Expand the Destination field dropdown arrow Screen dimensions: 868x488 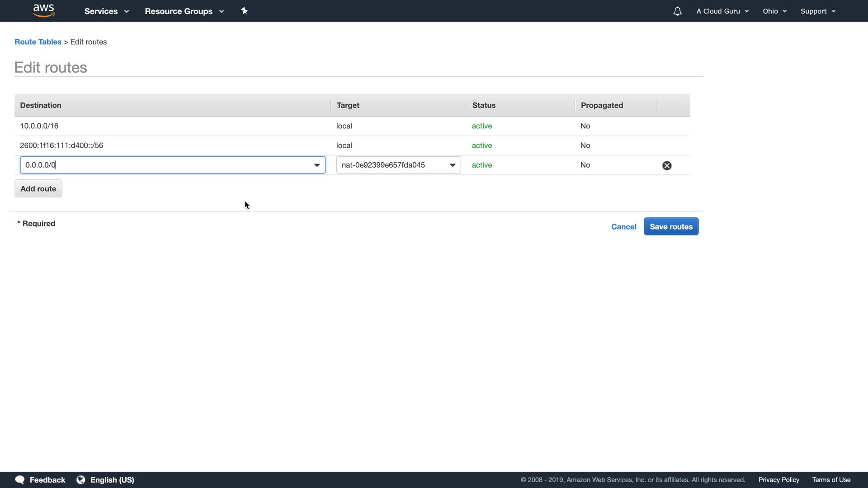click(317, 165)
